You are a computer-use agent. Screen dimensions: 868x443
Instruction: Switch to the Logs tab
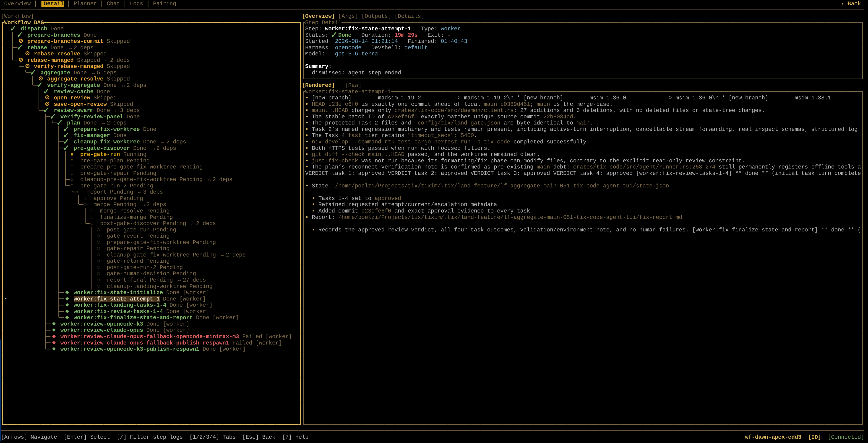coord(136,4)
